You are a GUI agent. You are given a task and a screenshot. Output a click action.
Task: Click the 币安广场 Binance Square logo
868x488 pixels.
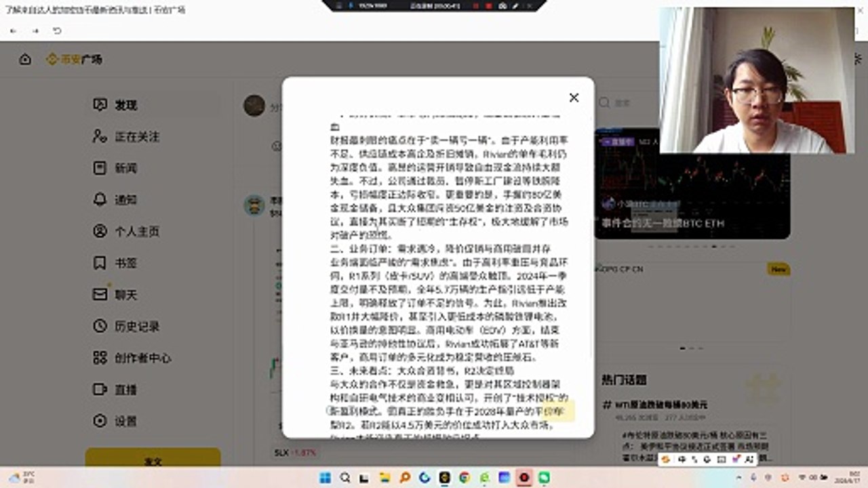click(x=74, y=60)
